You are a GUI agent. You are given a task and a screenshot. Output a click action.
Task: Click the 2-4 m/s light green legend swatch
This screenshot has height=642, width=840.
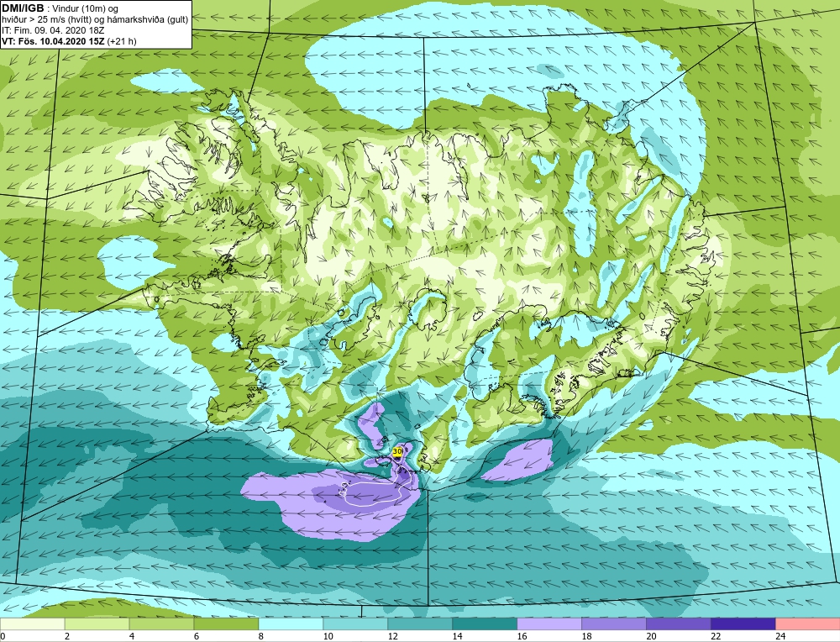97,624
